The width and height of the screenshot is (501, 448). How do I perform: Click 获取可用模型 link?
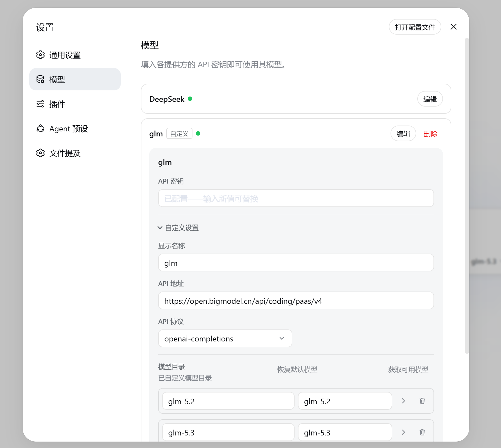point(408,370)
